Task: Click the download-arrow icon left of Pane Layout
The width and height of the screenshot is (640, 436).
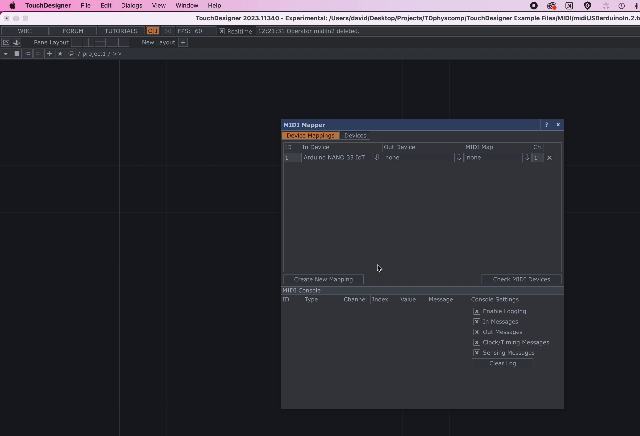Action: pos(16,42)
